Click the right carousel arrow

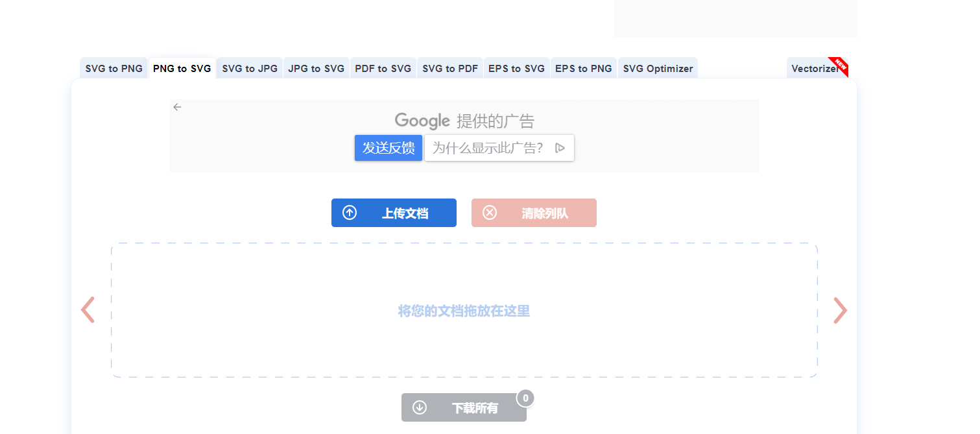tap(840, 310)
